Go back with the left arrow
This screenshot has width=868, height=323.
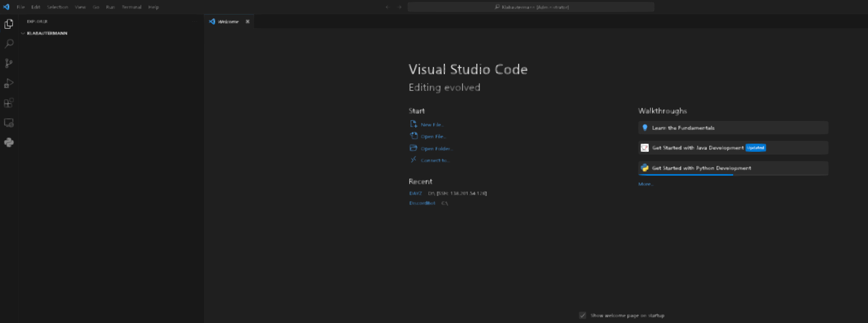coord(388,7)
